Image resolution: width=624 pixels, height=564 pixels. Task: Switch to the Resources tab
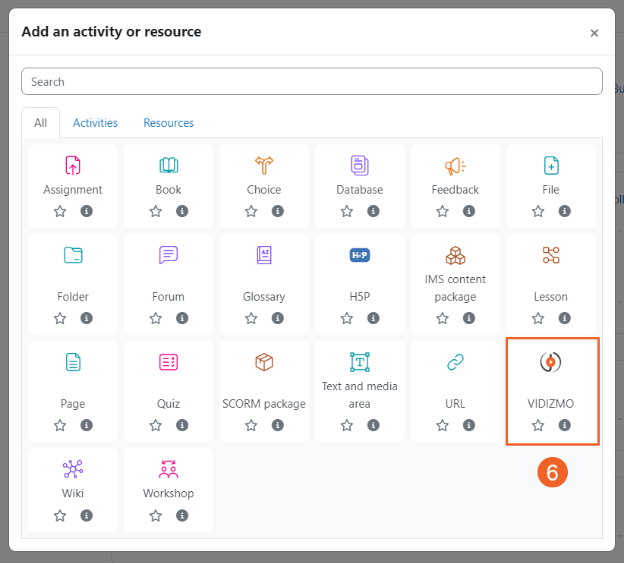pos(168,123)
